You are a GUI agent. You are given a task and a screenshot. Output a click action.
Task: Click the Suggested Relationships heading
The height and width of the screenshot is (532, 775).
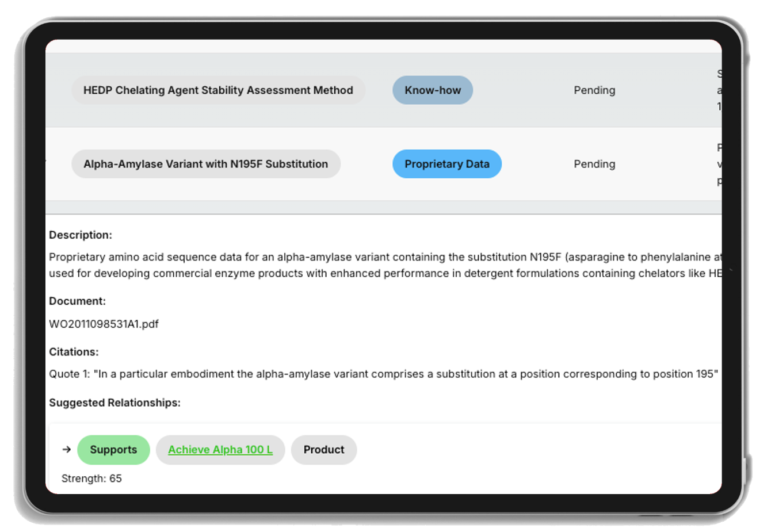[x=114, y=403]
